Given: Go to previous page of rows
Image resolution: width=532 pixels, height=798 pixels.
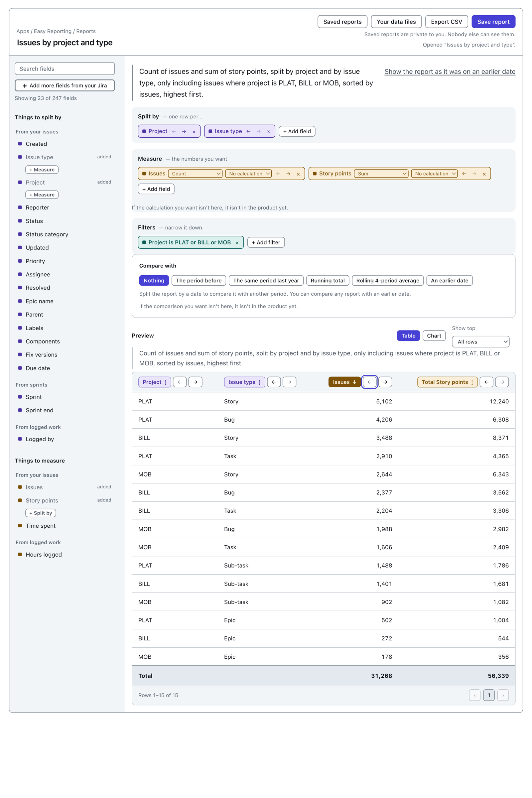Looking at the screenshot, I should click(475, 695).
